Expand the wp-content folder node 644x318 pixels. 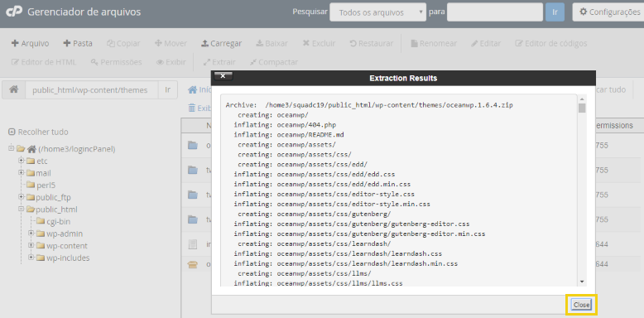coord(31,246)
